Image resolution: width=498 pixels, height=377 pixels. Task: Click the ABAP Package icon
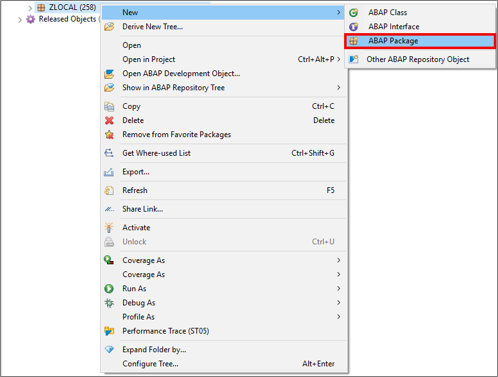[353, 41]
